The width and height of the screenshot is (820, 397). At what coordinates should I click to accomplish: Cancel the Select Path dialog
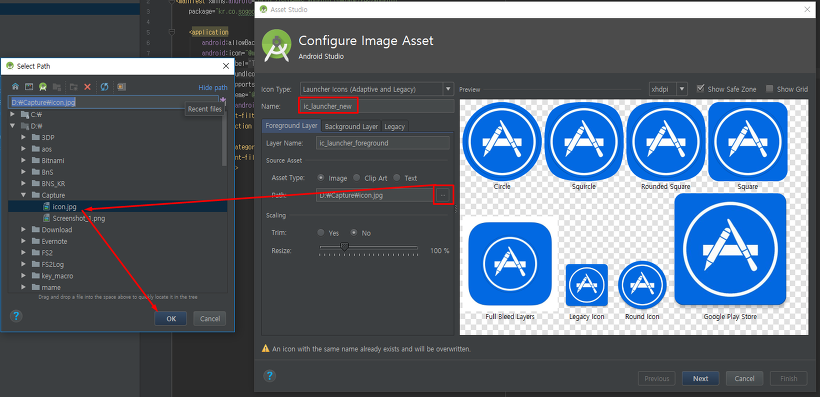point(210,319)
